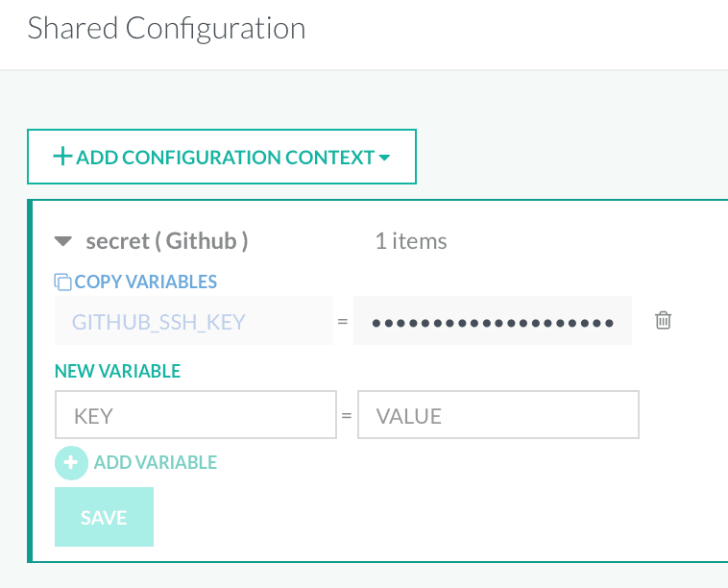Click the 1 items count label
Screen dimensions: 728x588
click(411, 241)
